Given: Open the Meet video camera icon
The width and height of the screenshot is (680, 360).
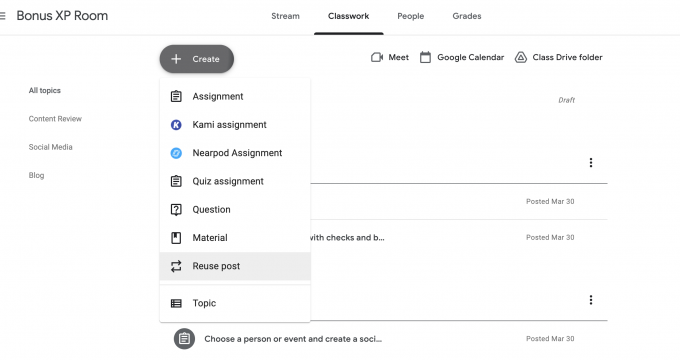Looking at the screenshot, I should tap(377, 57).
